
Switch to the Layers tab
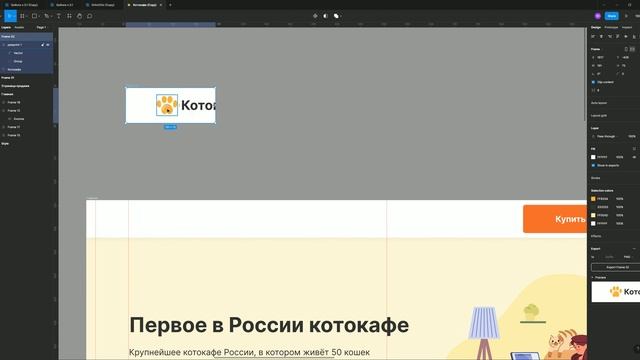click(x=6, y=27)
